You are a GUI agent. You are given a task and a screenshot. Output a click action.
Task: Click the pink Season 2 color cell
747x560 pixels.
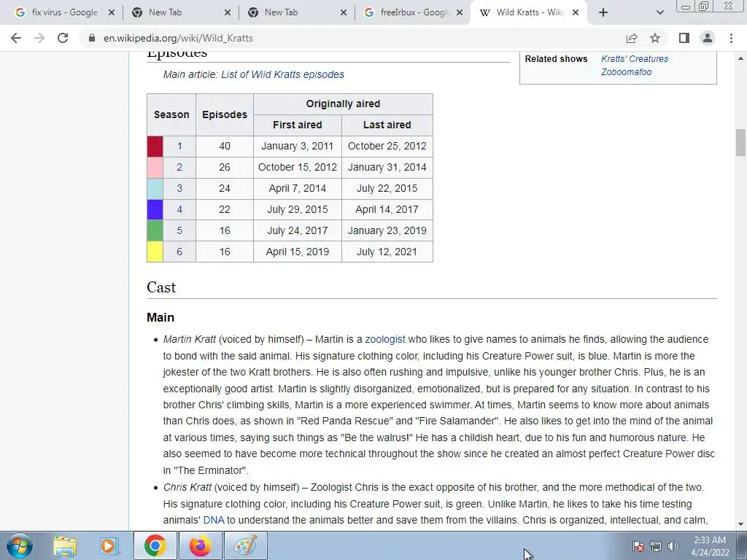click(155, 167)
